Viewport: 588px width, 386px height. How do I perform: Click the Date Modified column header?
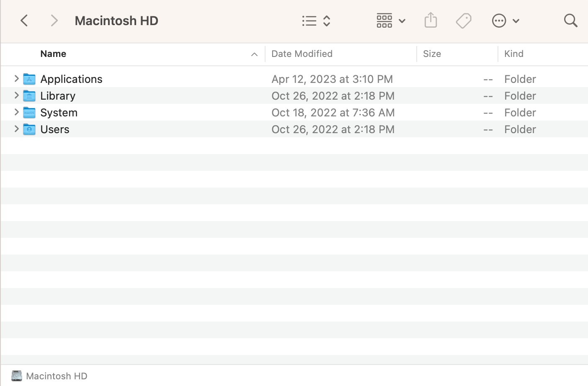[x=302, y=54]
